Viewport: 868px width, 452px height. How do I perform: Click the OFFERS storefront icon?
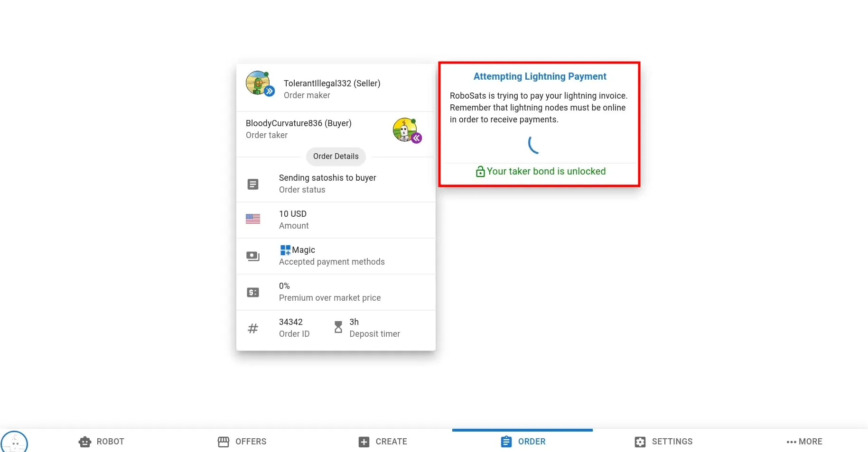(x=224, y=442)
